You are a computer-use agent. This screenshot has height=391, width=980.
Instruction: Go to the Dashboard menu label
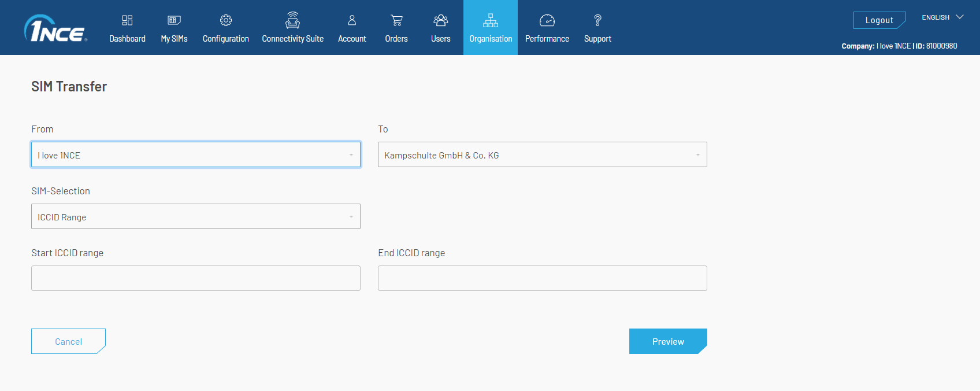click(x=127, y=39)
